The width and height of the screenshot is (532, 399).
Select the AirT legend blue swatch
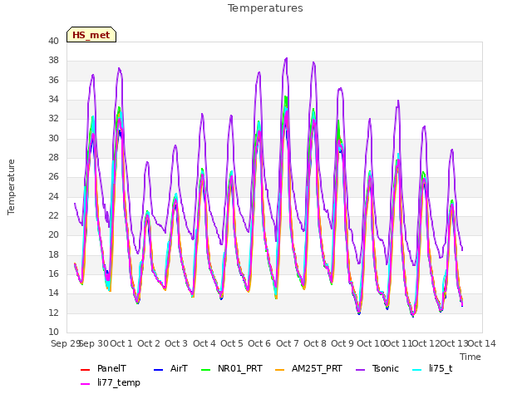pyautogui.click(x=159, y=369)
